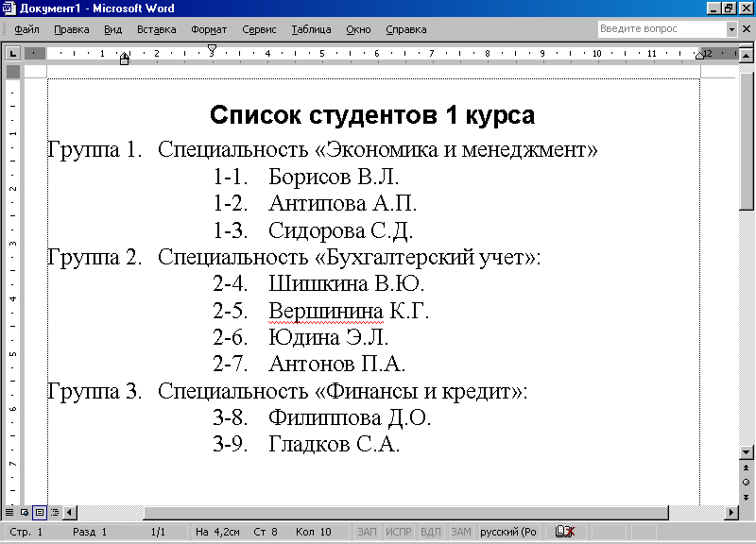Image resolution: width=756 pixels, height=544 pixels.
Task: Click the underlined word 'Вершинина'
Action: click(x=326, y=312)
